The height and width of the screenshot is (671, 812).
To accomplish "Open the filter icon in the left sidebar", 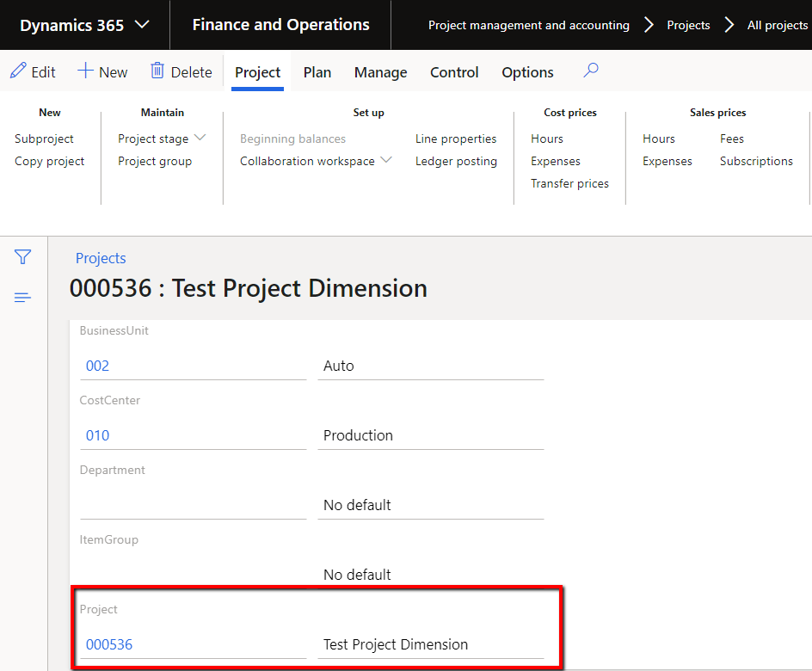I will [22, 256].
